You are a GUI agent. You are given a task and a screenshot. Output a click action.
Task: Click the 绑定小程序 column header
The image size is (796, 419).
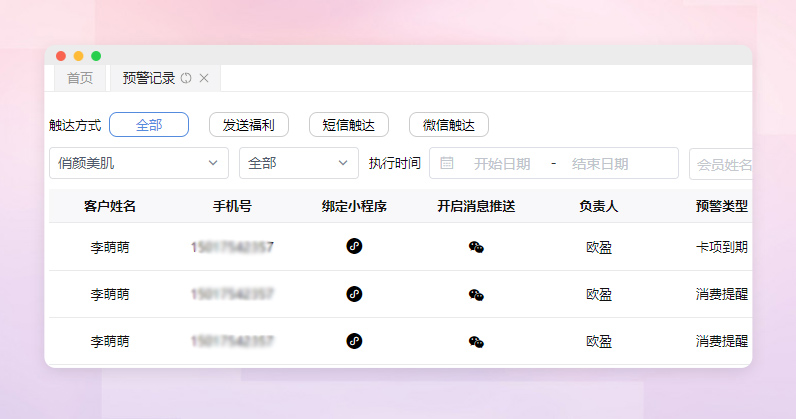coord(354,206)
